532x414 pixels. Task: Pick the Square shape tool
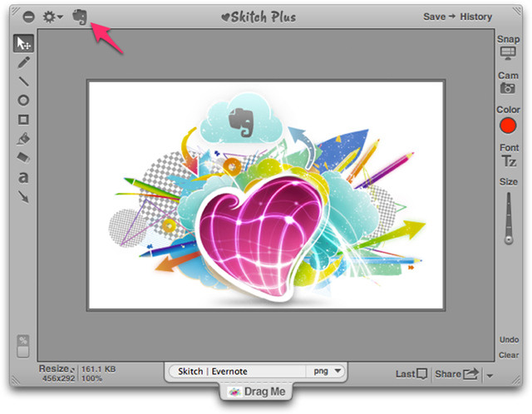point(23,120)
